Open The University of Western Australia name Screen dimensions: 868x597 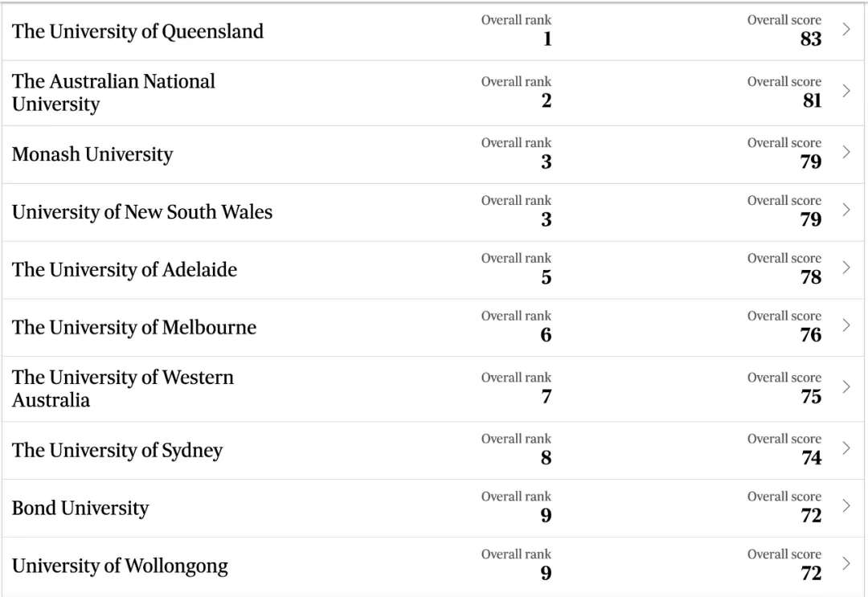[122, 388]
